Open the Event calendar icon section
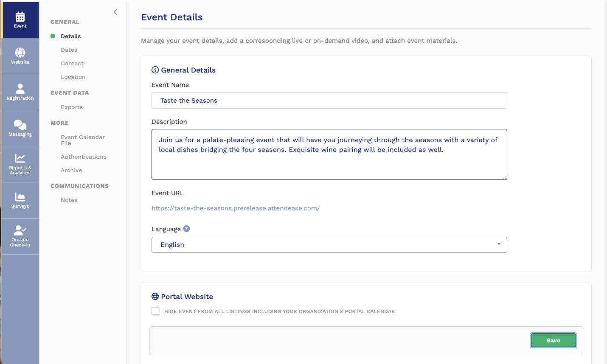The width and height of the screenshot is (607, 364). click(x=20, y=20)
